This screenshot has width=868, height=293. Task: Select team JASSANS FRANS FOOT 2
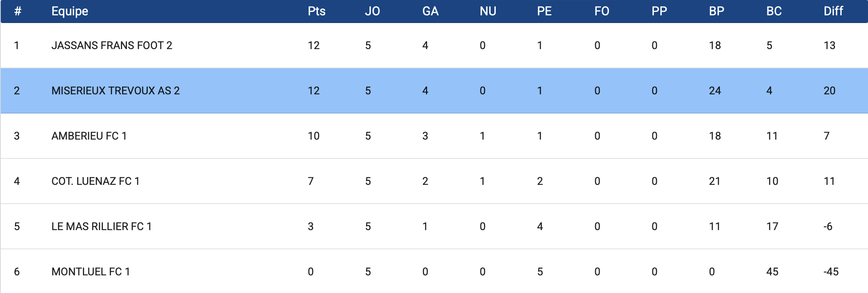coord(112,45)
